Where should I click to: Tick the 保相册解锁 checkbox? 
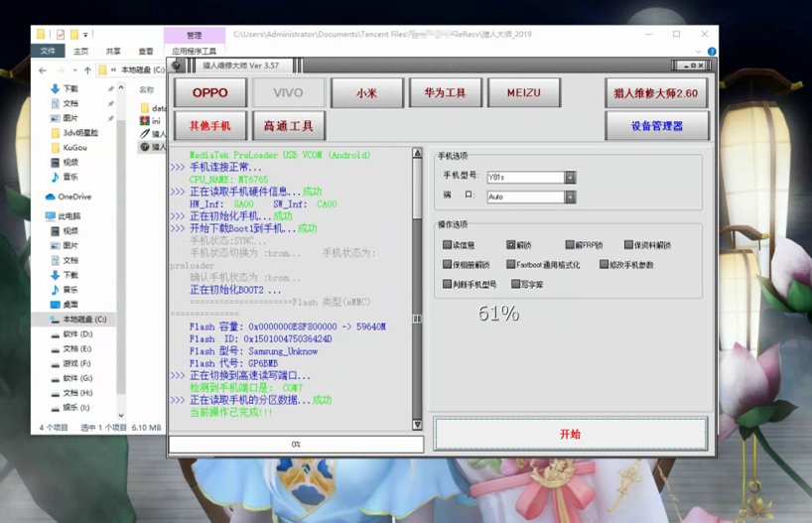click(x=447, y=264)
